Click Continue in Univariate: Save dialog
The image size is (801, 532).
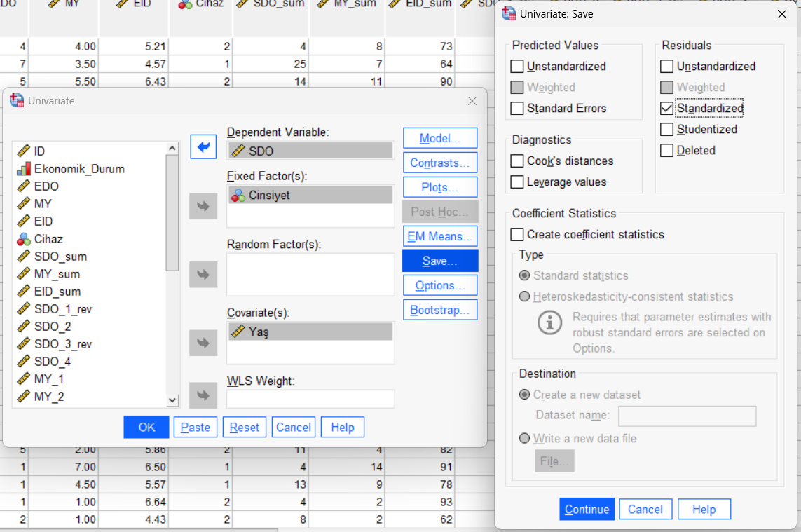pos(587,510)
